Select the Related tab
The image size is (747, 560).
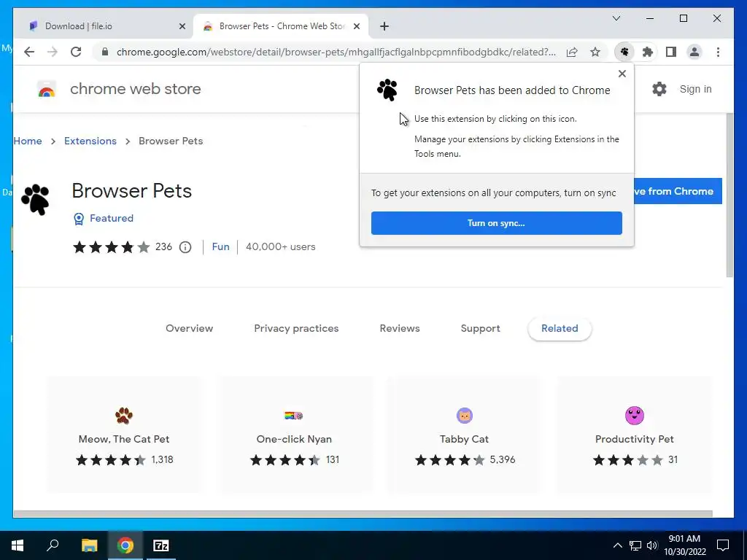560,329
